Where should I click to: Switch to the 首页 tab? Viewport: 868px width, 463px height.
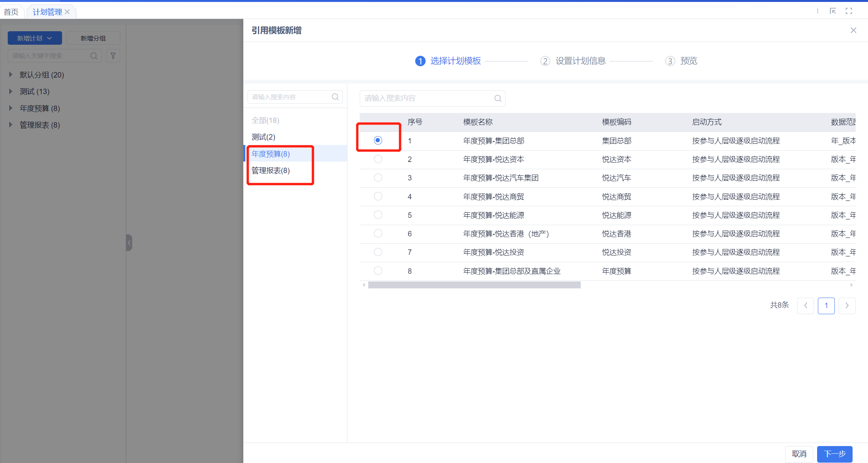pos(11,12)
